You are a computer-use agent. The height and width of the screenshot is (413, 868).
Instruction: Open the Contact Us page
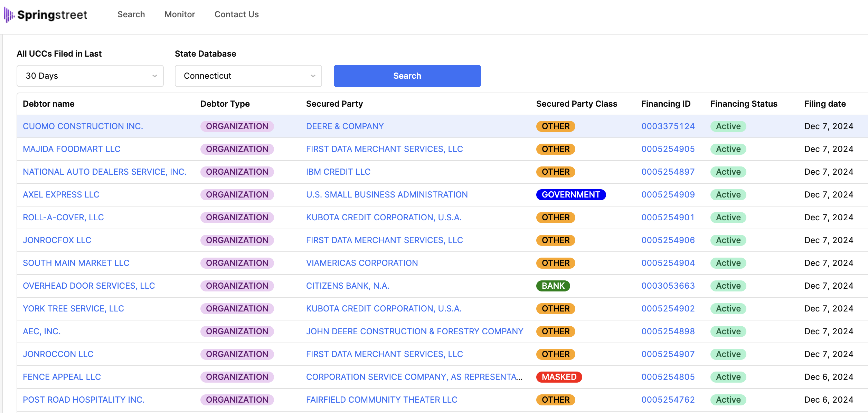pos(236,15)
